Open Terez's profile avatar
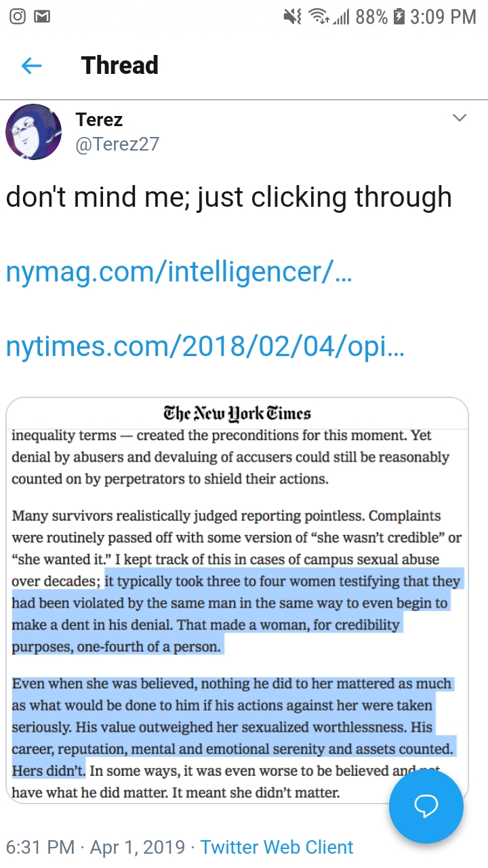The height and width of the screenshot is (868, 488). pos(34,132)
